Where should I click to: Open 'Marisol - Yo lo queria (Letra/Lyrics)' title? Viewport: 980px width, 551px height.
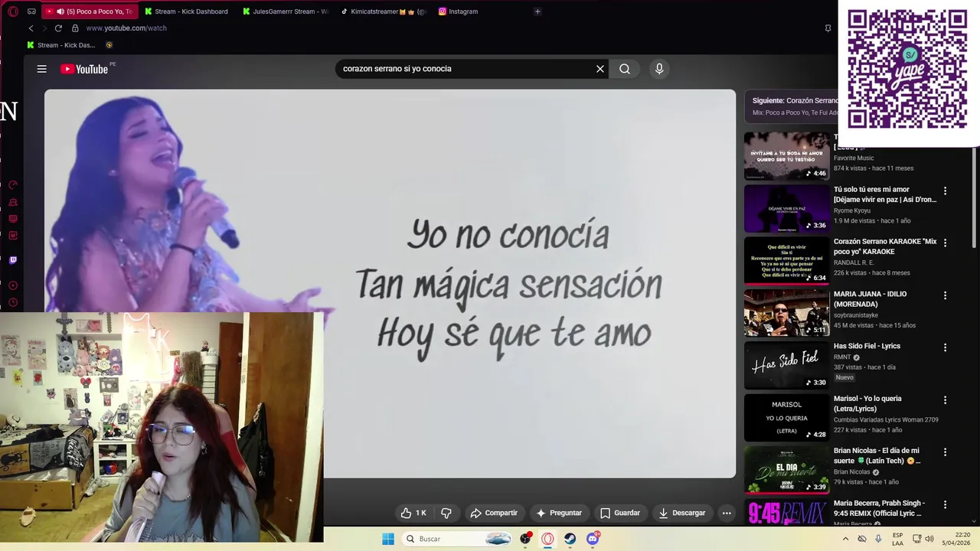coord(867,403)
